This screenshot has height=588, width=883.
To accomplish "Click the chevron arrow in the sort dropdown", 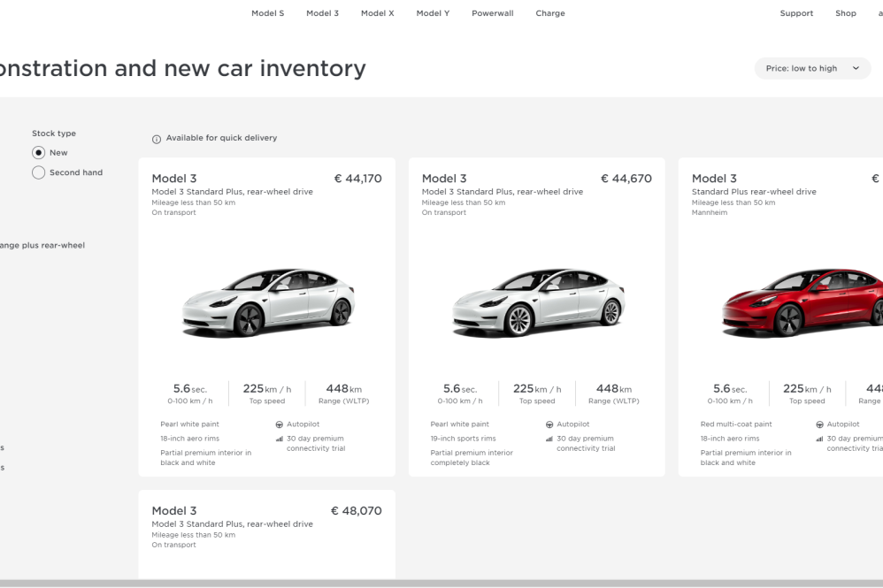I will pyautogui.click(x=856, y=69).
